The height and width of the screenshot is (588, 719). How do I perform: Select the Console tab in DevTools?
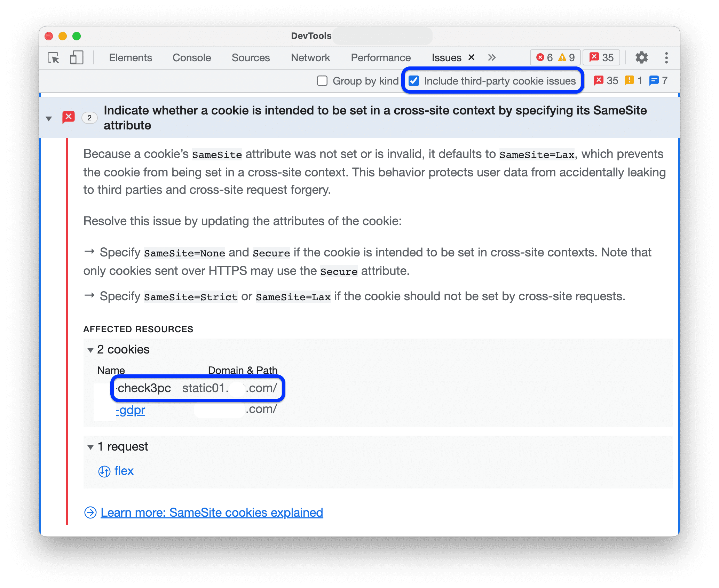click(192, 57)
